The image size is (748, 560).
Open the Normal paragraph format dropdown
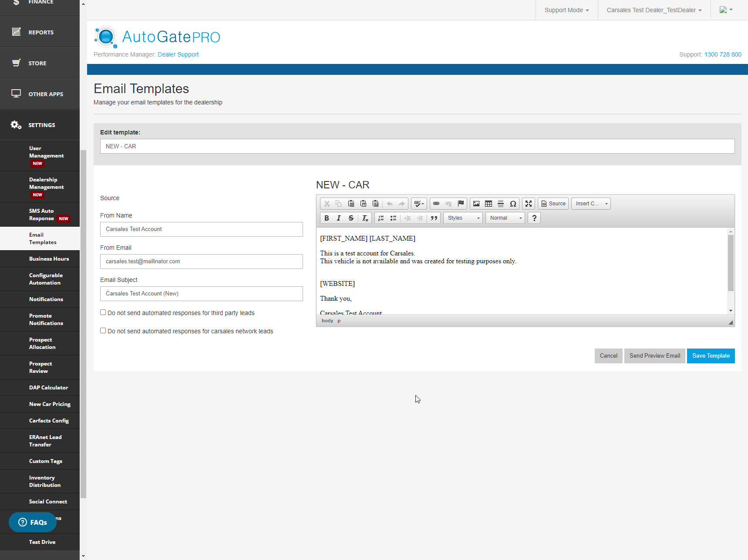point(505,218)
